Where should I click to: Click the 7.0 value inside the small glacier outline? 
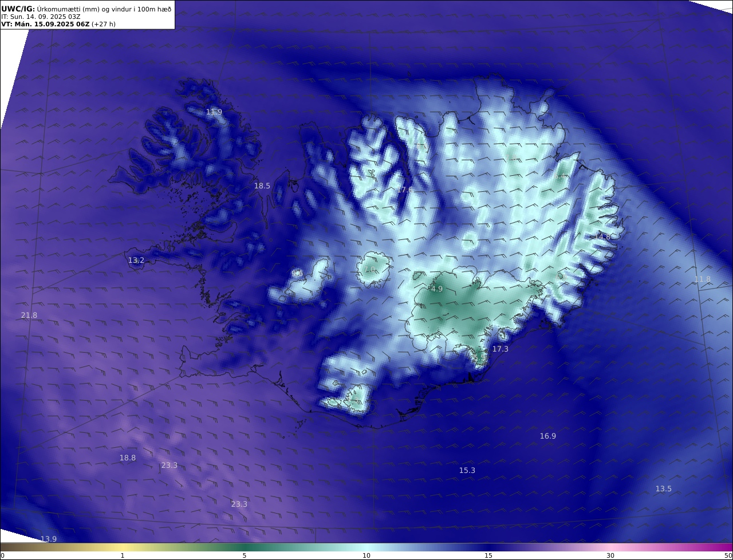pos(371,270)
